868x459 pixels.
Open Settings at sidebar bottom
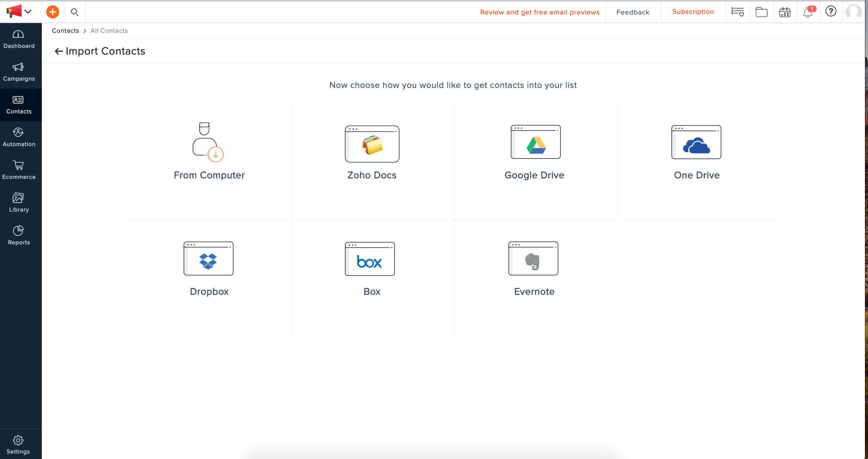(x=18, y=444)
